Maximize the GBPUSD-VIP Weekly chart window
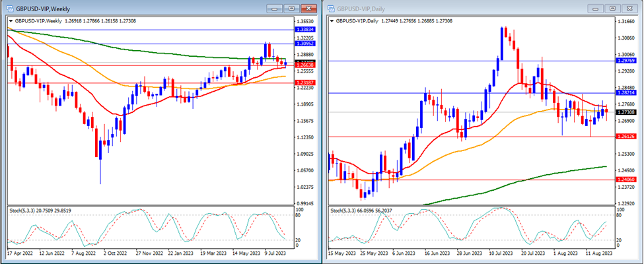 [x=291, y=8]
